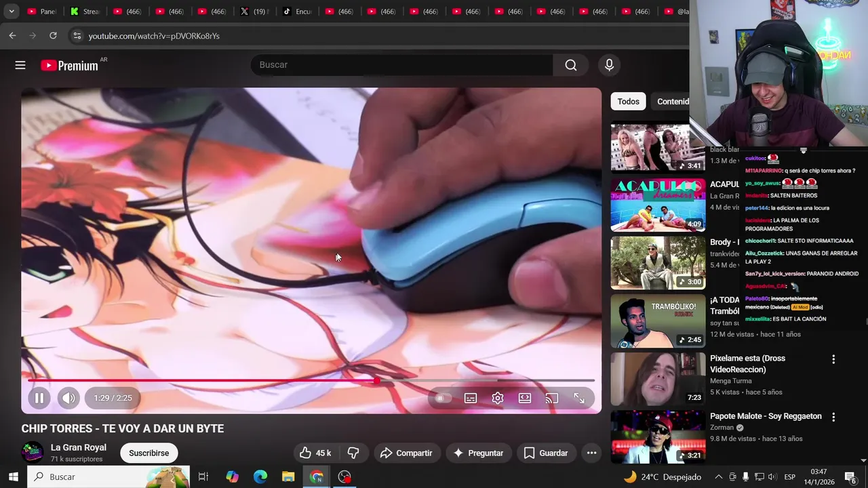Enter fullscreen with the player icon
Screen dimensions: 868x488
579,399
